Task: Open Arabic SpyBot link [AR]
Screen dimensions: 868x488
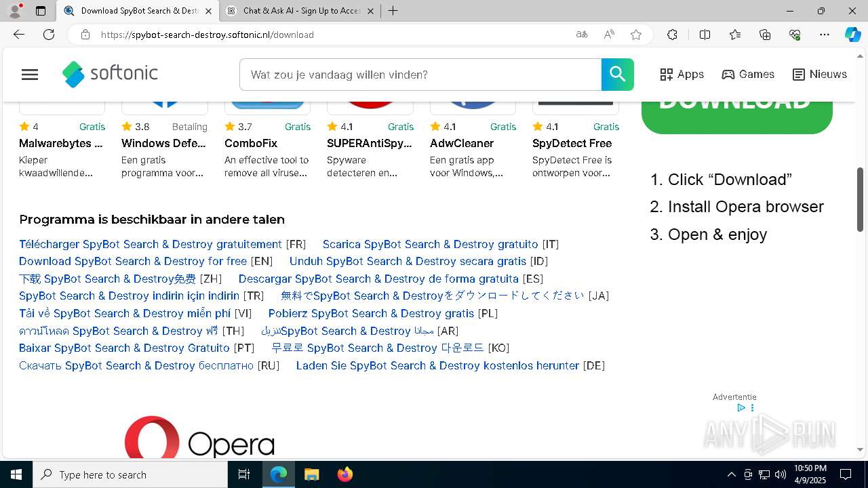Action: click(347, 331)
